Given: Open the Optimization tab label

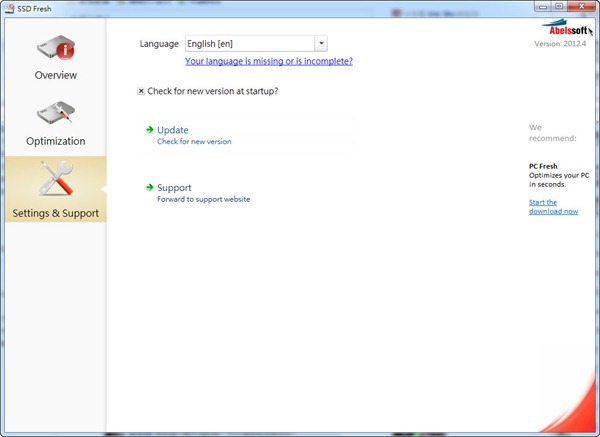Looking at the screenshot, I should (55, 141).
